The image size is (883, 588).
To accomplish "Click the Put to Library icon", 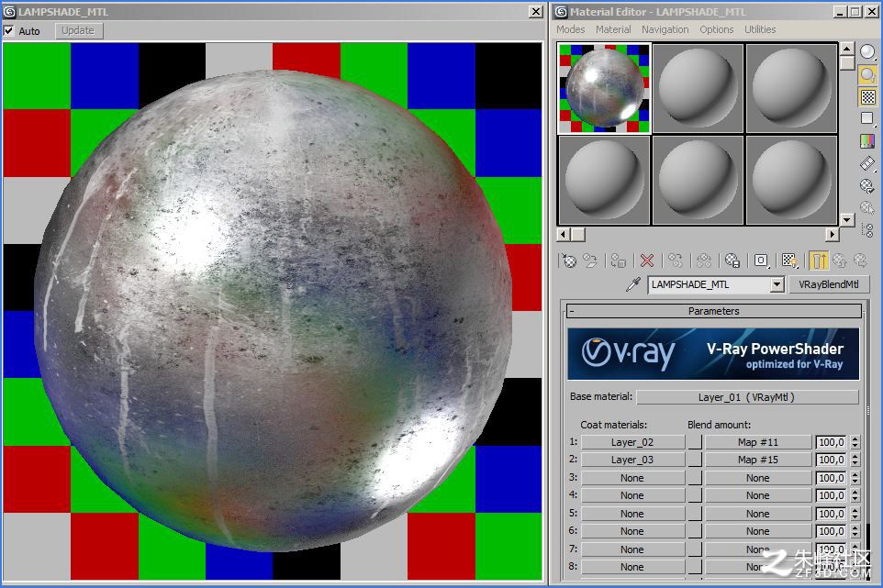I will click(x=732, y=261).
